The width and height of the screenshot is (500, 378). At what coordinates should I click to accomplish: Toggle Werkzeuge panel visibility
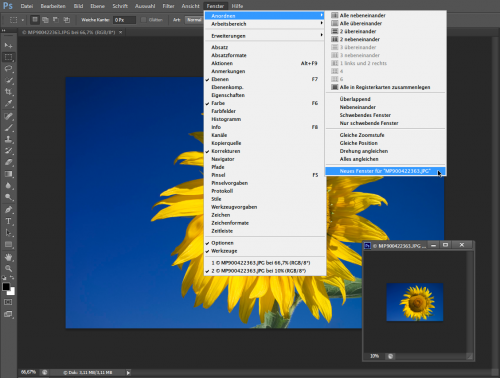coord(265,251)
